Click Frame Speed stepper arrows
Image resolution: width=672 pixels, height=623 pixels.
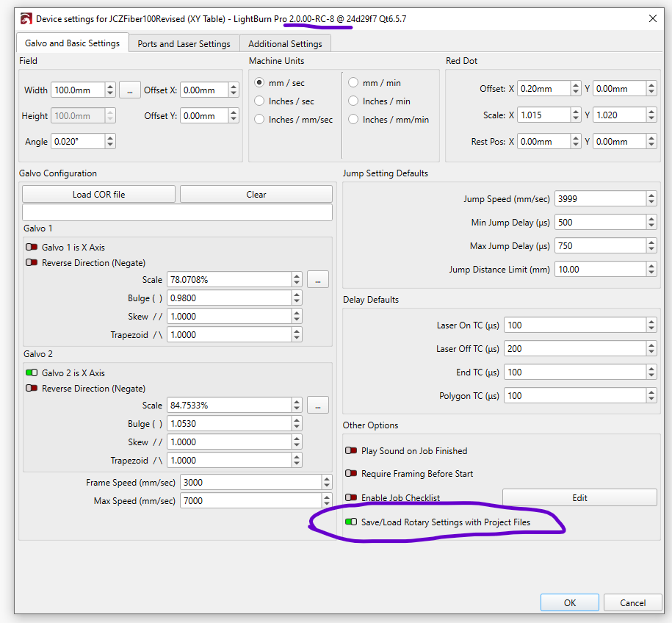[x=327, y=483]
